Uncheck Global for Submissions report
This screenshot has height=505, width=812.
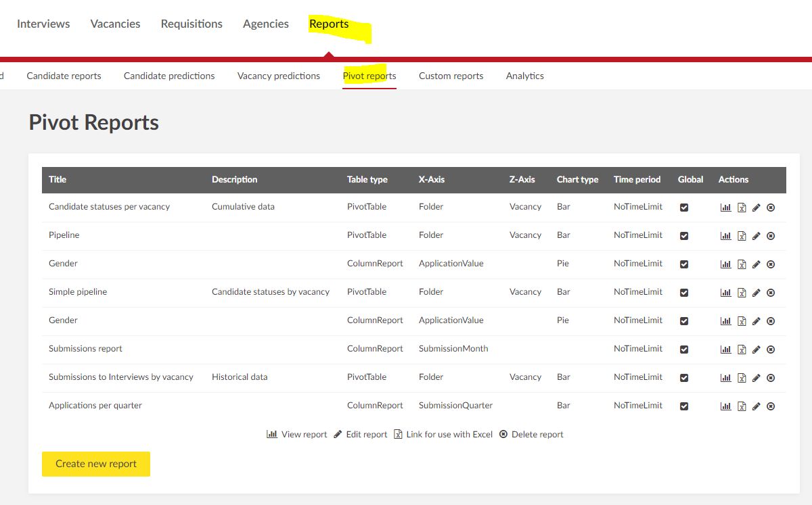684,350
